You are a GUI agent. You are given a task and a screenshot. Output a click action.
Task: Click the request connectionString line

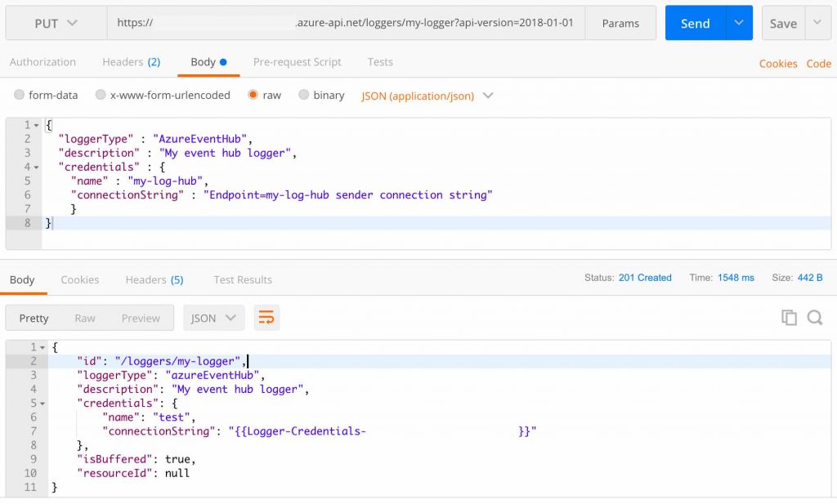[282, 194]
